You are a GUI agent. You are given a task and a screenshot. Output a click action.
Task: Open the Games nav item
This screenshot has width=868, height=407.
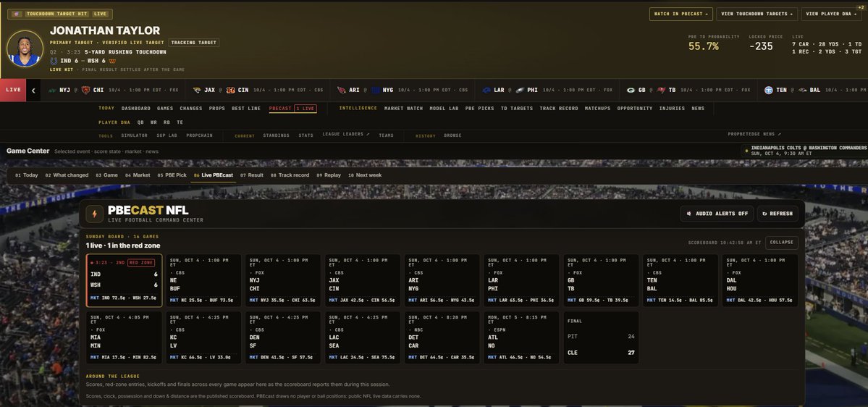tap(165, 109)
